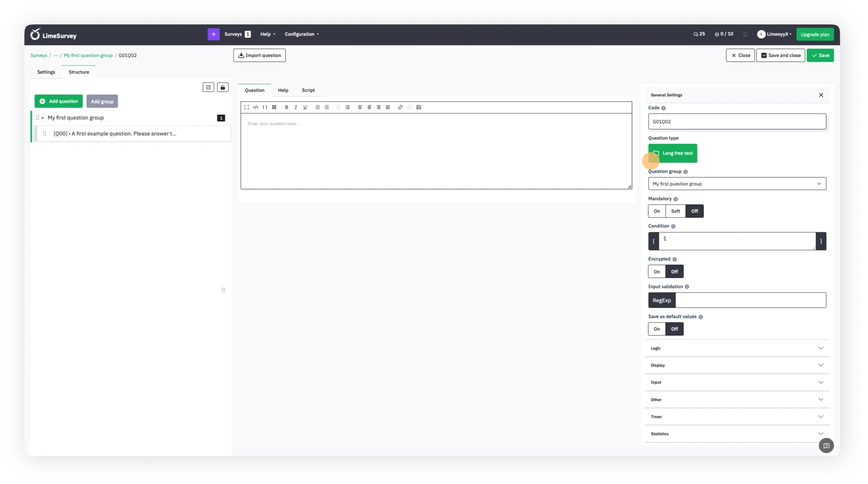Click the purple plus create icon
This screenshot has height=484, width=868.
(x=213, y=34)
